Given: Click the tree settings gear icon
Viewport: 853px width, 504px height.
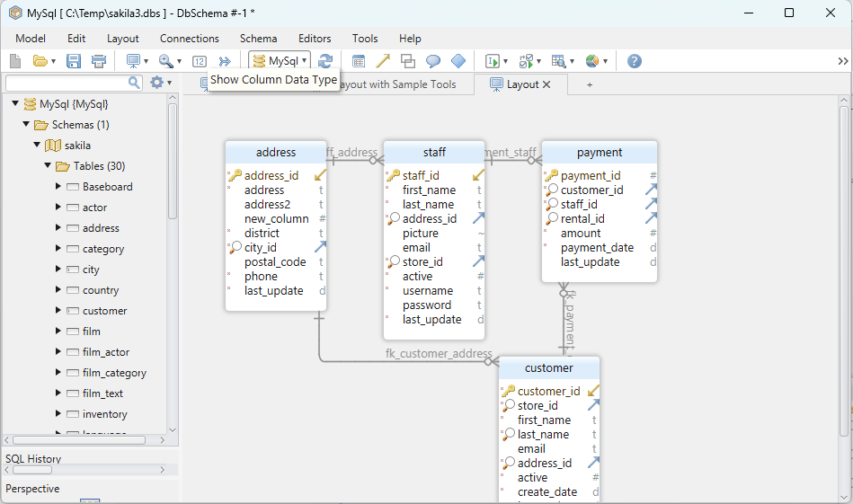Looking at the screenshot, I should point(156,82).
